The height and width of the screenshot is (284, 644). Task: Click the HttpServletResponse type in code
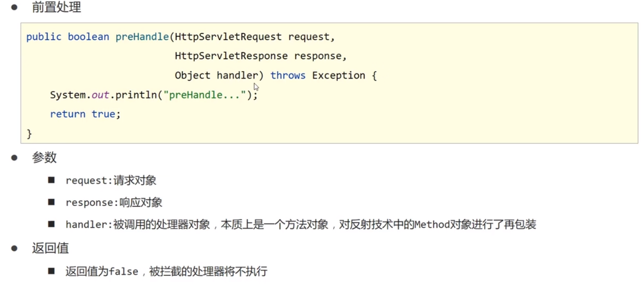231,56
